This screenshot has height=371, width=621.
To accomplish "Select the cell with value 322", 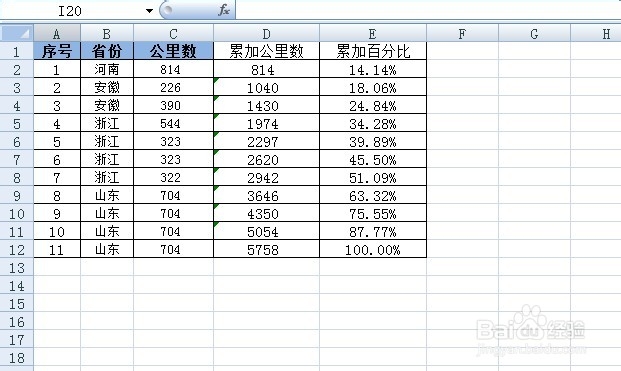I will click(x=173, y=177).
